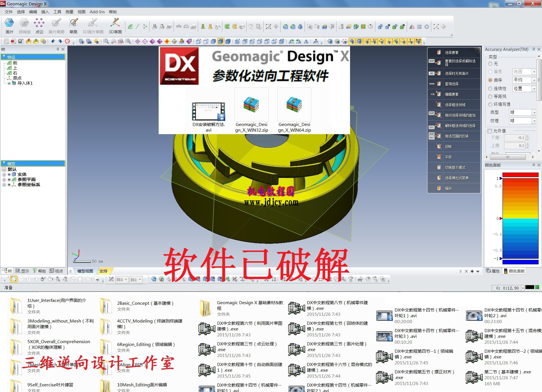Select the 曲率 radio option
542x392 pixels.
click(x=490, y=80)
